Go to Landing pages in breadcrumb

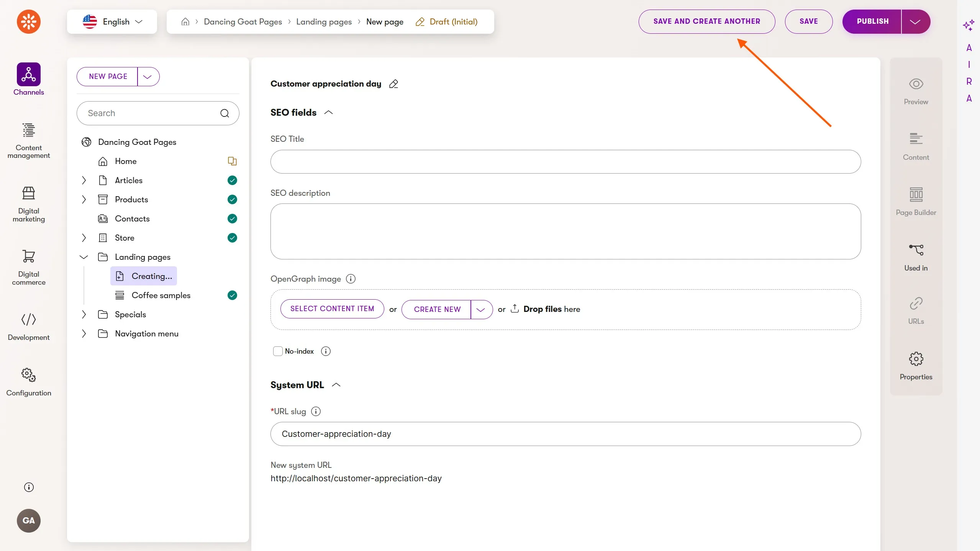[x=324, y=22]
